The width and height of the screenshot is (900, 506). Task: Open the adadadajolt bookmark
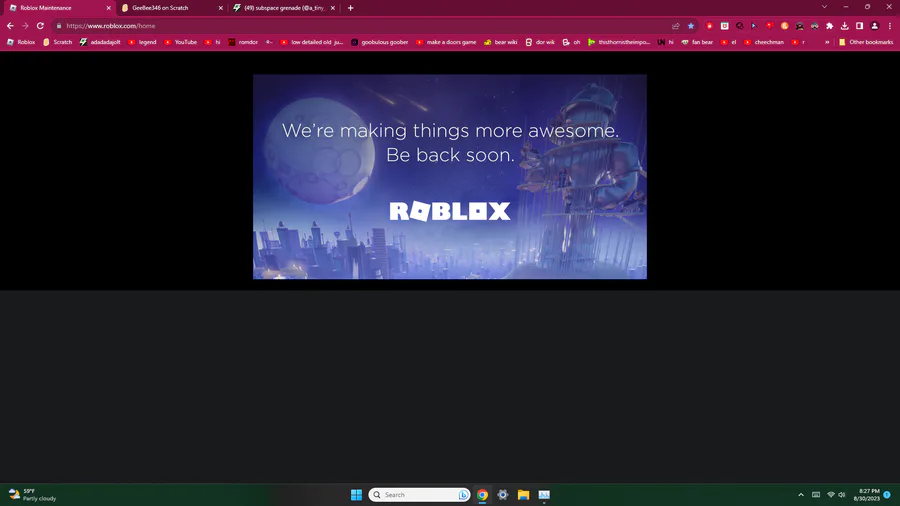[x=100, y=42]
